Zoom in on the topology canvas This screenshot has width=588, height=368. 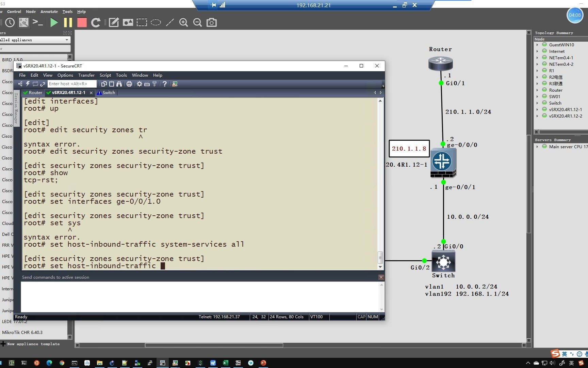183,22
